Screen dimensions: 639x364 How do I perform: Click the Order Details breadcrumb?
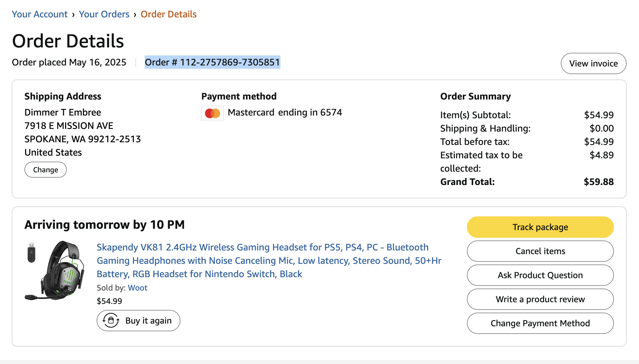[x=168, y=14]
